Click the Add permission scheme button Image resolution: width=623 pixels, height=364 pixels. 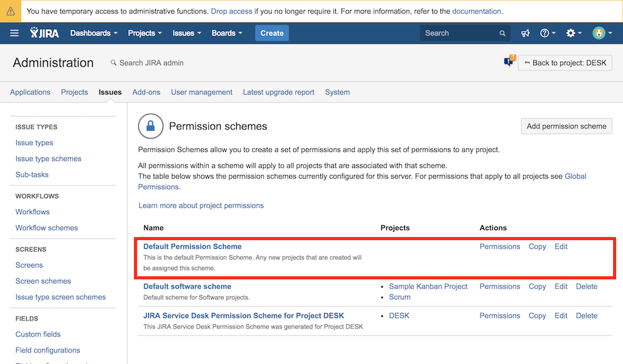point(566,126)
